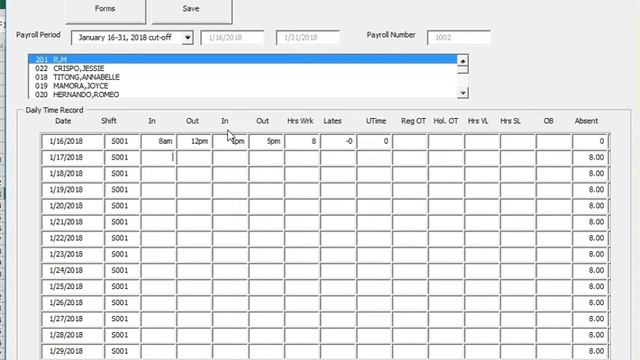
Task: Click the 1/19/2018 date cell
Action: (x=72, y=190)
